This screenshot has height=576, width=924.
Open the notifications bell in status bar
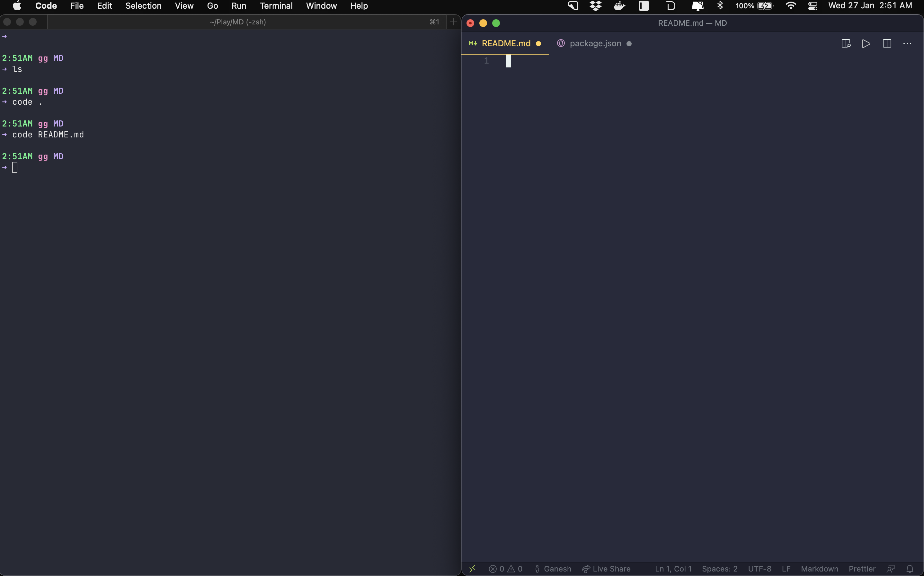pyautogui.click(x=912, y=569)
